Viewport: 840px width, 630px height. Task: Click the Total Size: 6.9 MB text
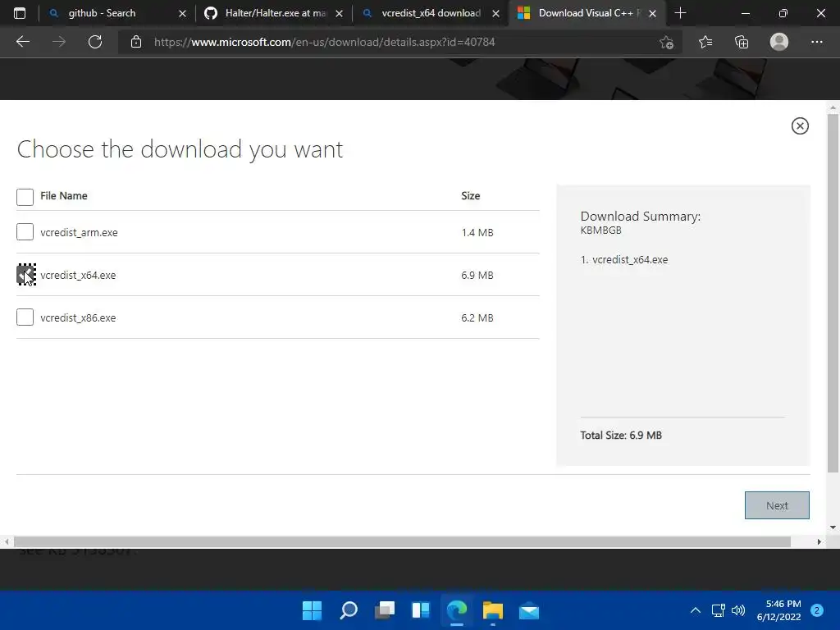pyautogui.click(x=621, y=435)
